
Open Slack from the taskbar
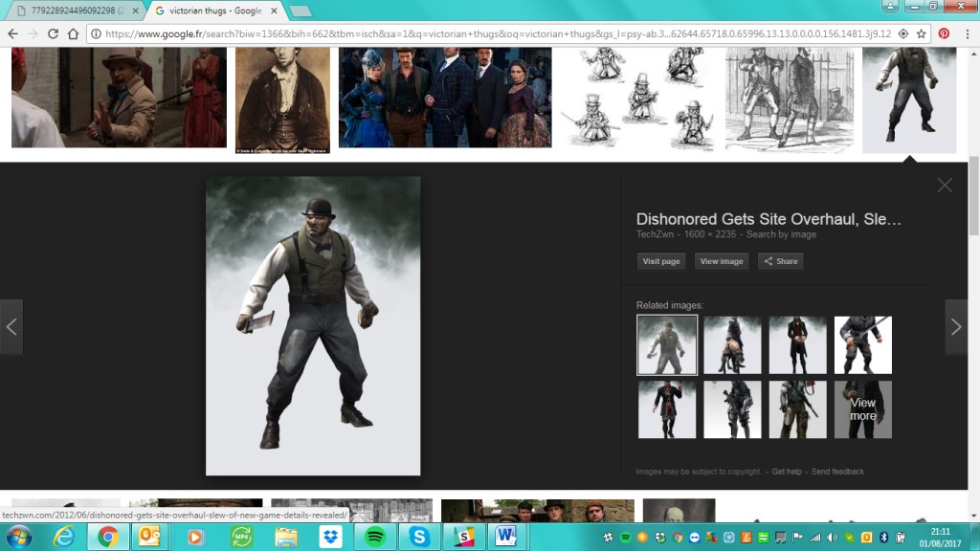tap(464, 538)
